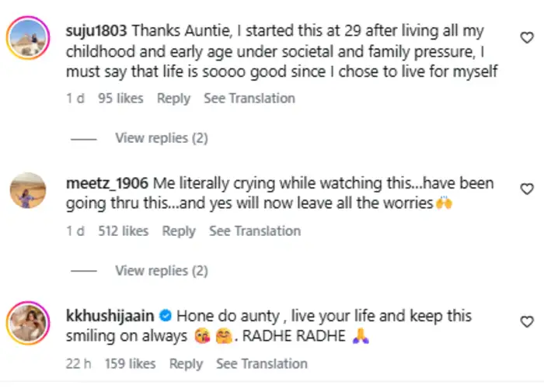Expand the replies under suju1803's comment

pos(162,138)
